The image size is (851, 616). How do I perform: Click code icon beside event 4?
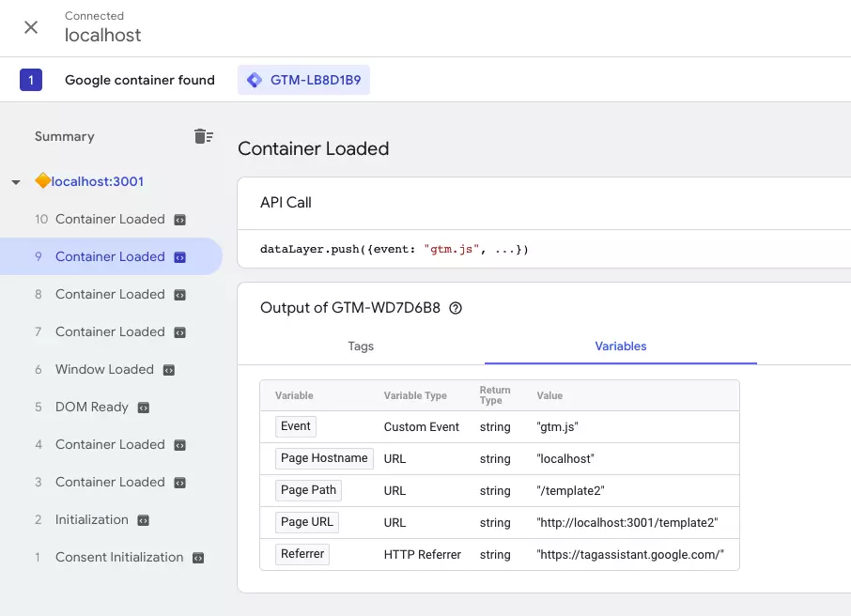coord(179,445)
